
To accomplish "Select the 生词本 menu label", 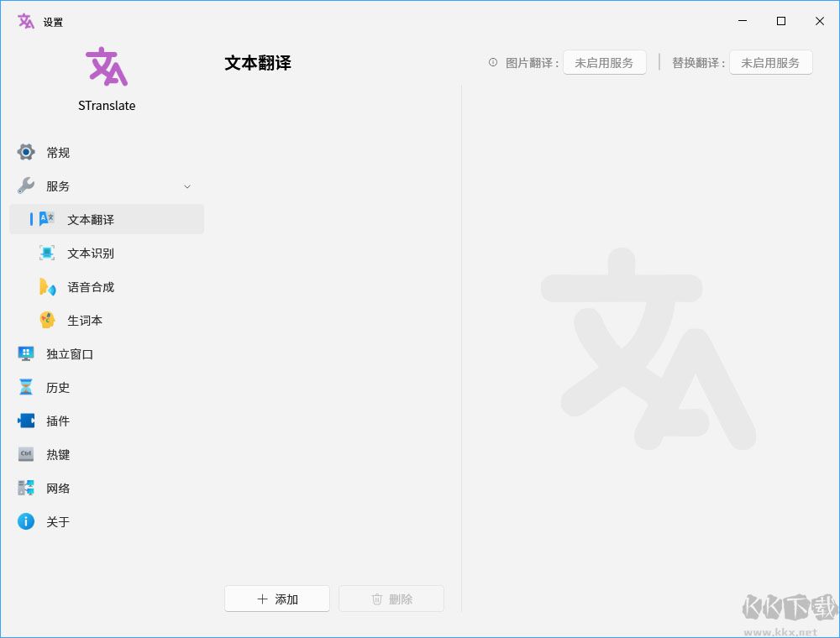I will point(85,321).
